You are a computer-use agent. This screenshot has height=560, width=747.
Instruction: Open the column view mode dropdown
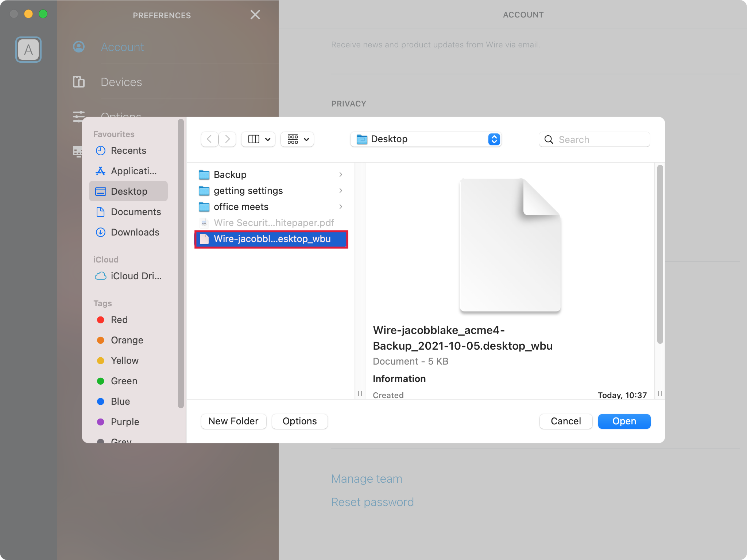pos(258,139)
